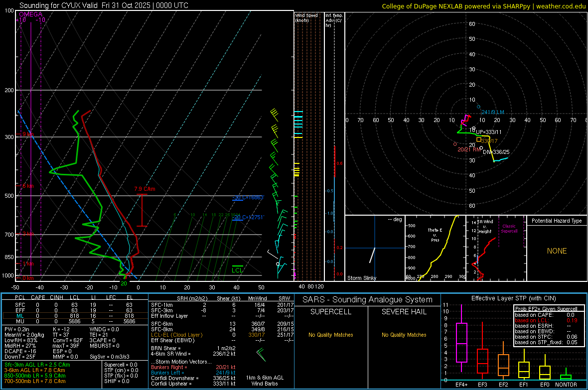This screenshot has height=390, width=588.
Task: Select the "20/21 RM" label on hodograph
Action: tap(469, 149)
